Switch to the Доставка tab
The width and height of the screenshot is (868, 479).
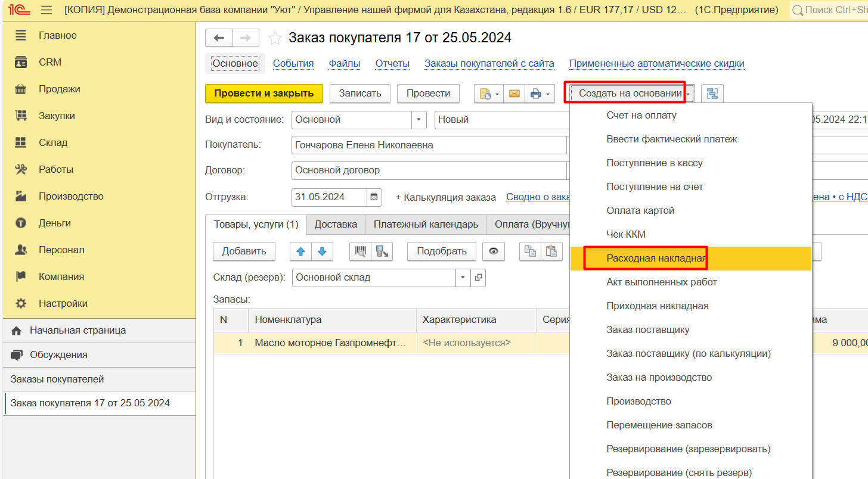click(336, 225)
